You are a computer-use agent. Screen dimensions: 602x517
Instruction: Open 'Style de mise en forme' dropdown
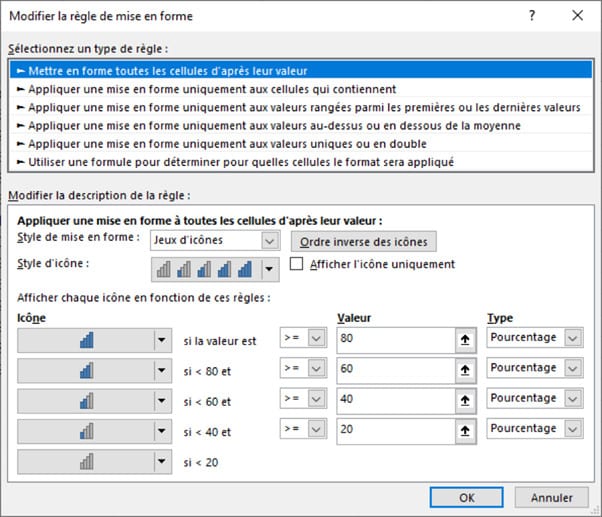[x=268, y=241]
